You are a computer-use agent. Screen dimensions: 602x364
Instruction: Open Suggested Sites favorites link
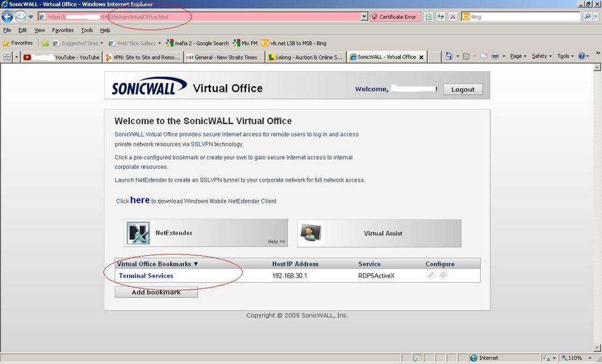(x=78, y=44)
